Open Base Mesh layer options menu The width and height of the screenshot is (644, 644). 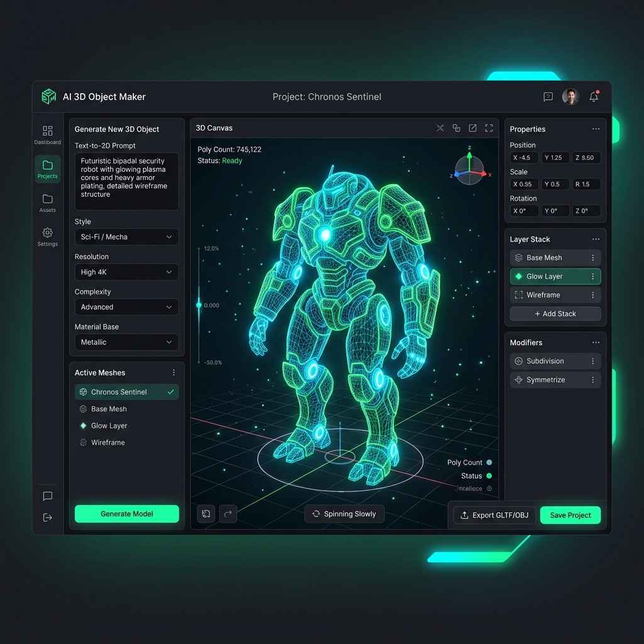[x=592, y=257]
